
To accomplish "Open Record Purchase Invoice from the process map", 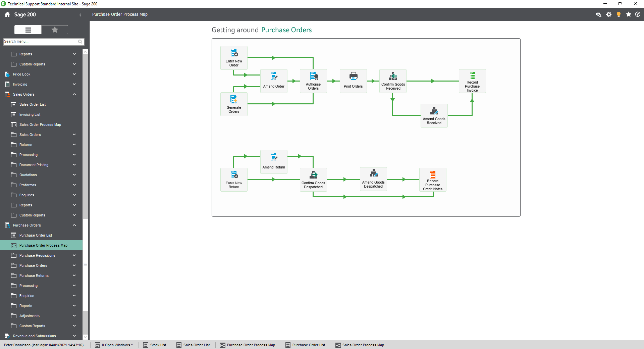I will [x=472, y=81].
